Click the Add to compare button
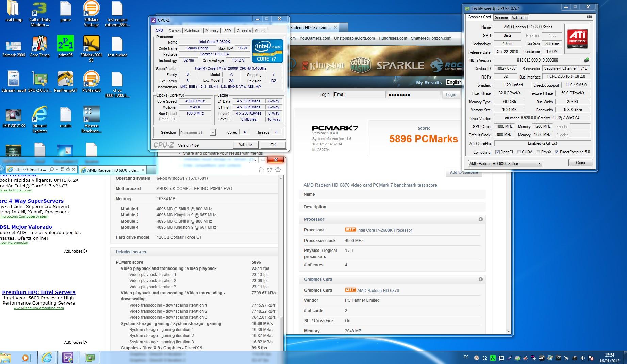This screenshot has width=627, height=364. 464,172
